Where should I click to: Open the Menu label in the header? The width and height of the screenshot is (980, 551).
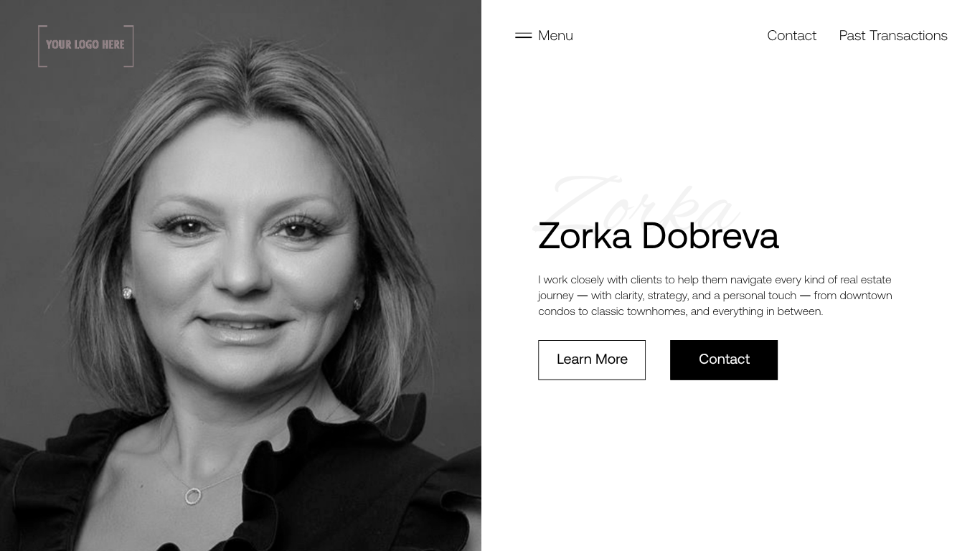tap(555, 35)
